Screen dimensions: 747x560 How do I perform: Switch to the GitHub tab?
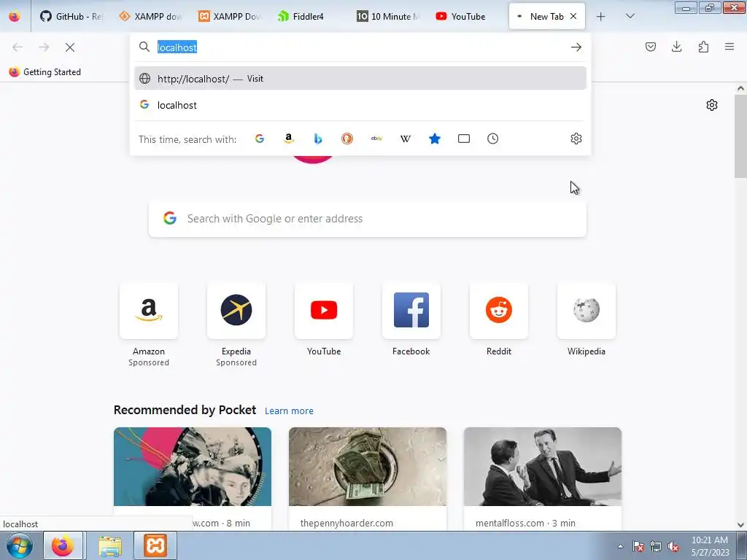(71, 16)
